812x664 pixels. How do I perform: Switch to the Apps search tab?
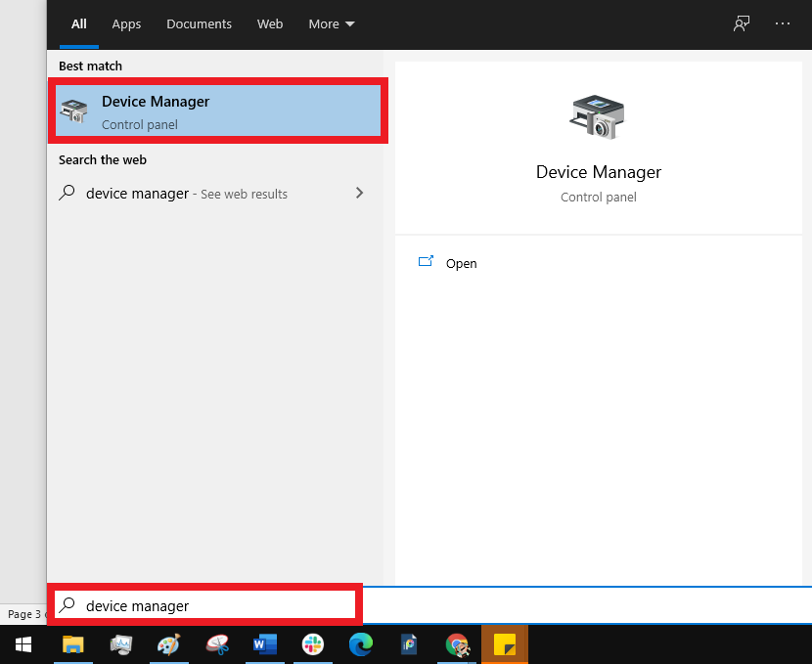click(126, 23)
